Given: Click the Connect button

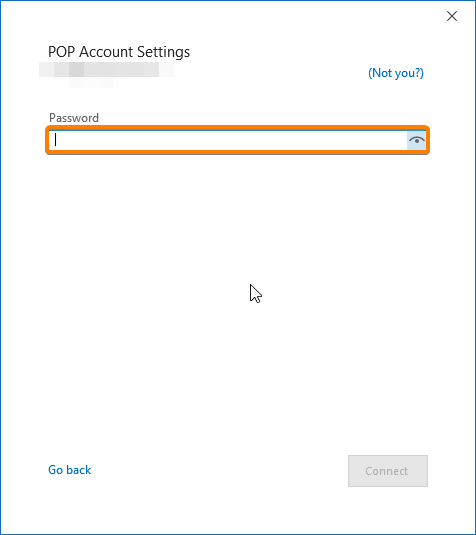Looking at the screenshot, I should [388, 471].
